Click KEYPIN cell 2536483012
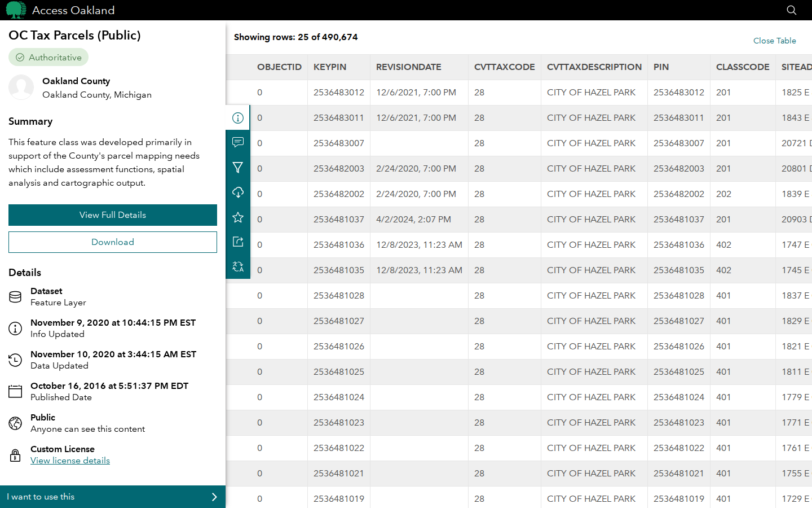The image size is (812, 508). coord(339,93)
